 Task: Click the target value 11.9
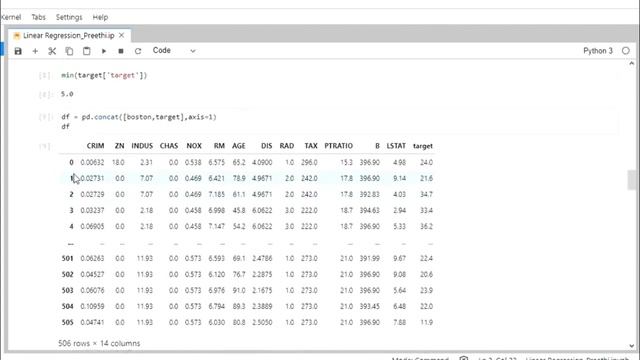[x=426, y=322]
